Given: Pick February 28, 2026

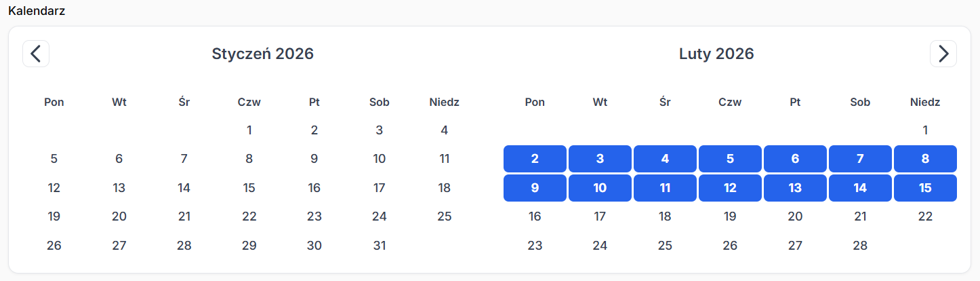Looking at the screenshot, I should [860, 245].
